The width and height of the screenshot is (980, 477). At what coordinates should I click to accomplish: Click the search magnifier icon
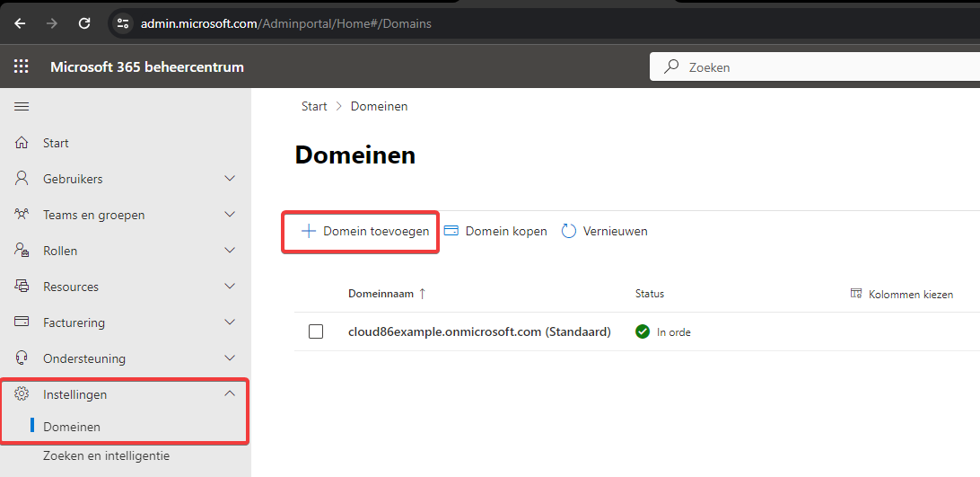(671, 66)
